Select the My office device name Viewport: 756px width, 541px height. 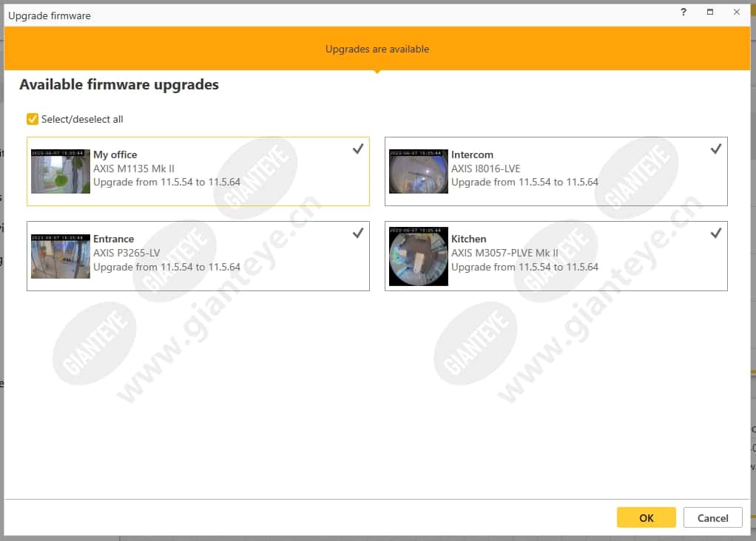[115, 154]
